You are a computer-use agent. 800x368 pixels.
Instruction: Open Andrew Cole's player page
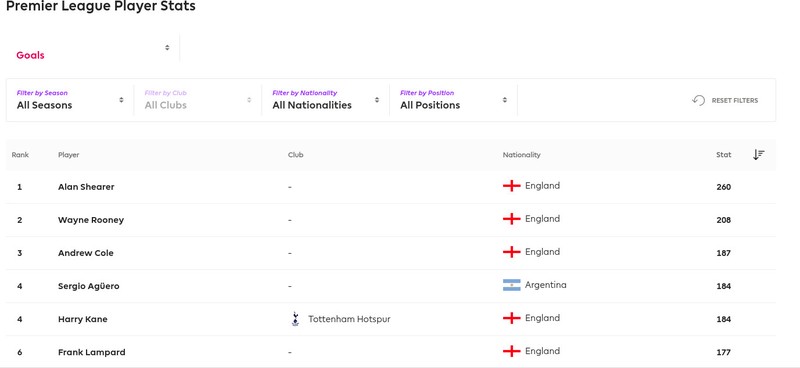(86, 253)
